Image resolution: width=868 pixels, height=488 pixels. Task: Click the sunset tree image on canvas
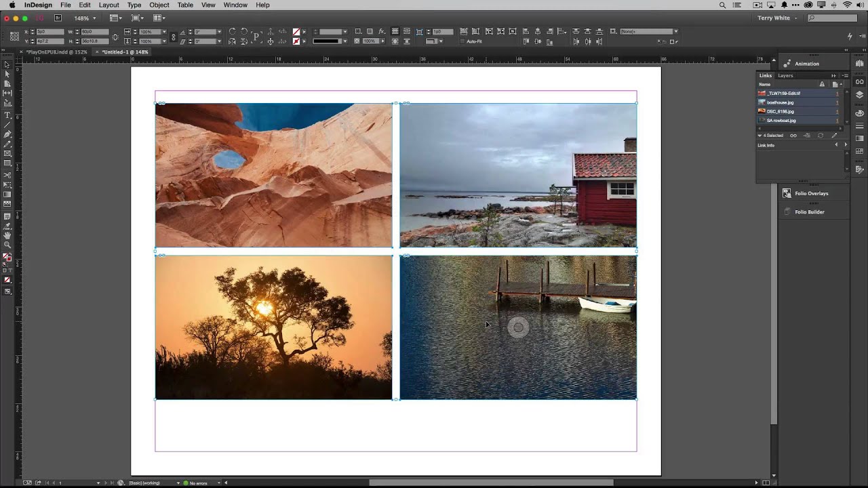point(273,327)
